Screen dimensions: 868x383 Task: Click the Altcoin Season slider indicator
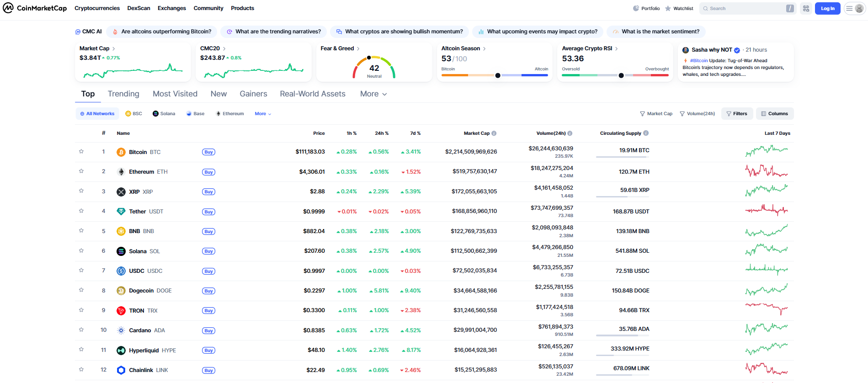pyautogui.click(x=498, y=75)
